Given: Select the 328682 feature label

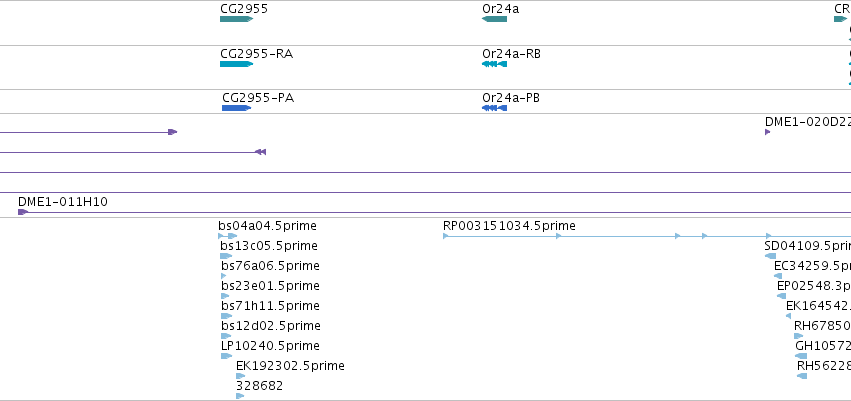Looking at the screenshot, I should tap(259, 386).
